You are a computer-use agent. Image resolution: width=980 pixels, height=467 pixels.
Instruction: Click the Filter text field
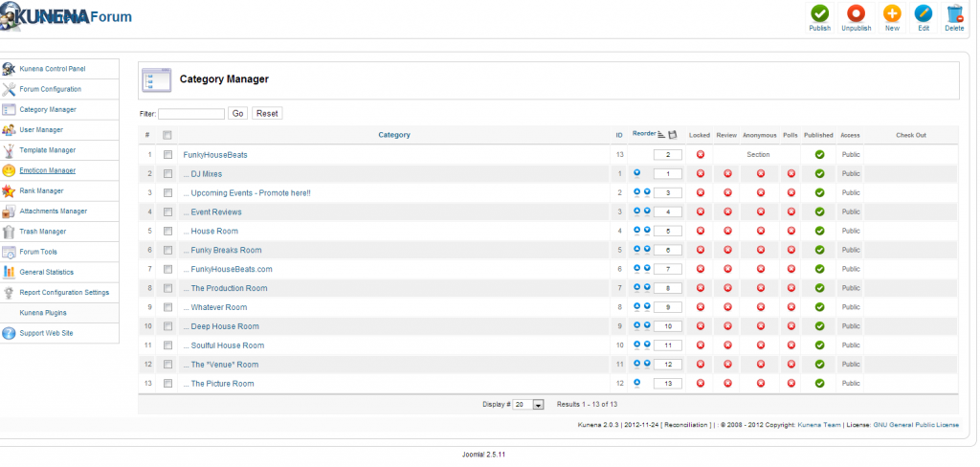[191, 114]
